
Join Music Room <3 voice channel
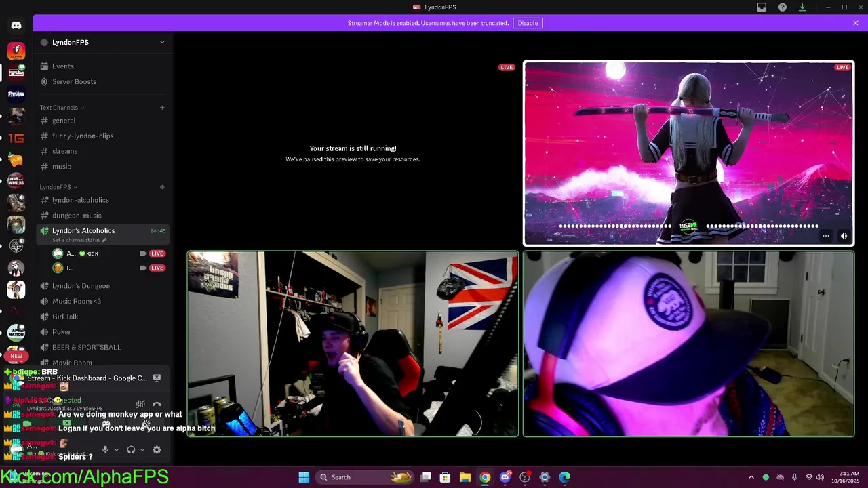pyautogui.click(x=102, y=302)
